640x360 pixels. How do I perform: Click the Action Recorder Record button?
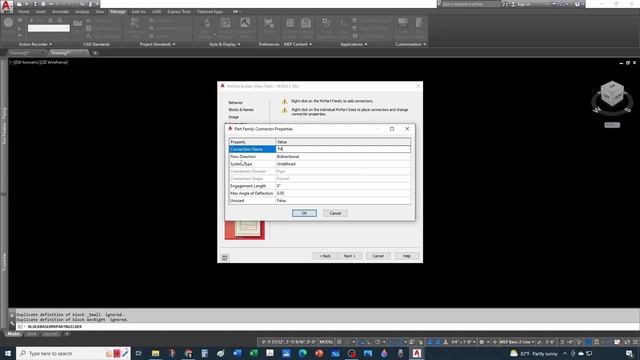(8, 23)
